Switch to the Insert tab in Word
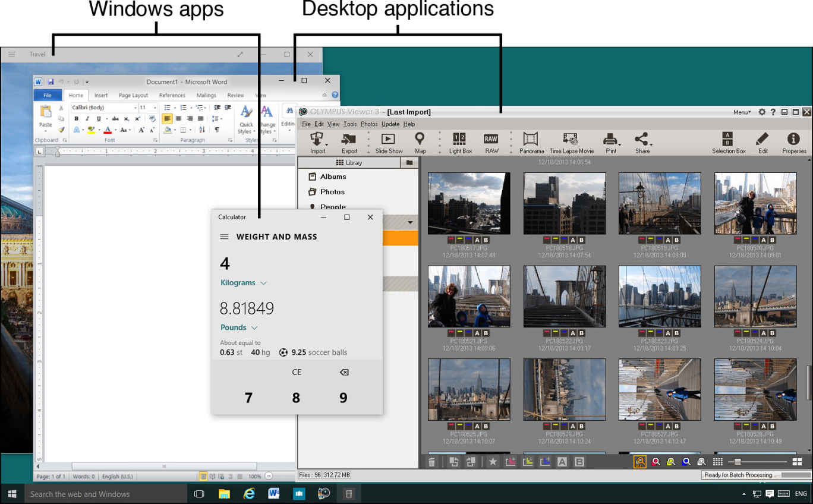Viewport: 813px width, 504px height. [101, 95]
